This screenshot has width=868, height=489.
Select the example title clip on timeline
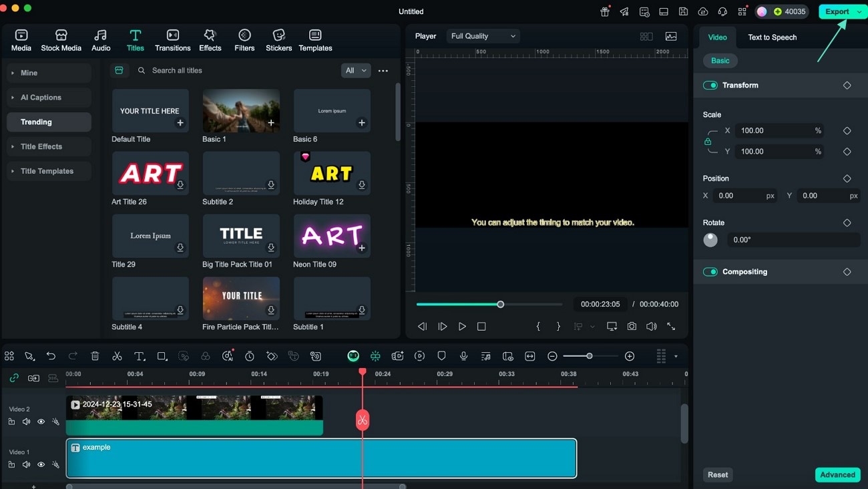pos(321,458)
